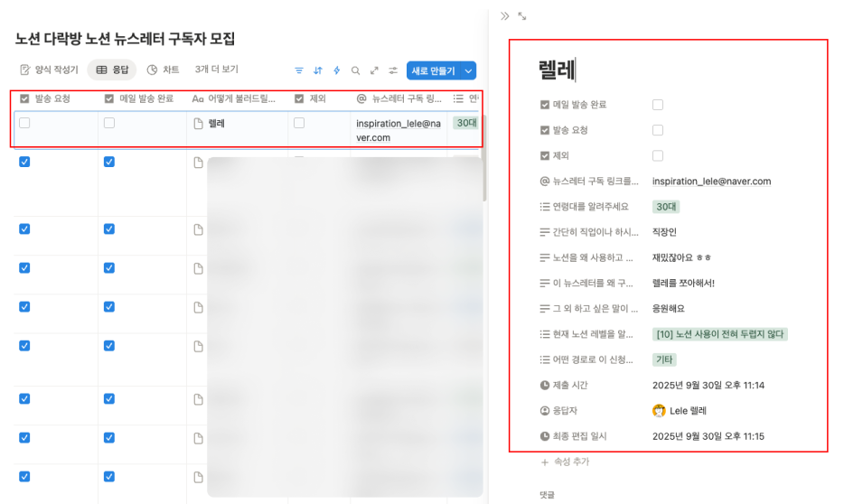Click the page icon next to 렐레 in the table row
844x504 pixels.
[198, 124]
